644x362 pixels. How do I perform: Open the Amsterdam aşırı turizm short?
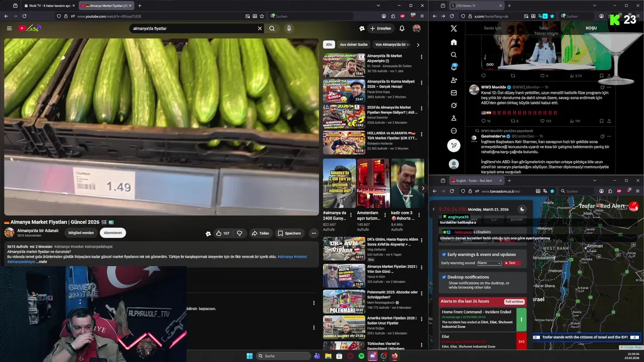click(373, 184)
